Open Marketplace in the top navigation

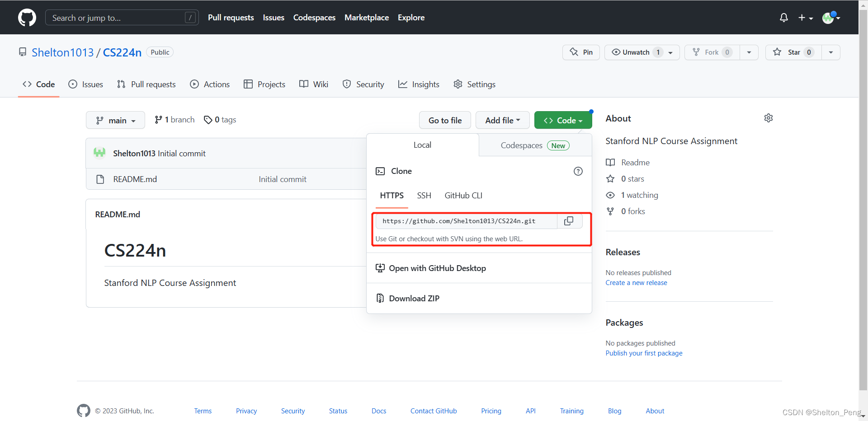click(x=367, y=18)
